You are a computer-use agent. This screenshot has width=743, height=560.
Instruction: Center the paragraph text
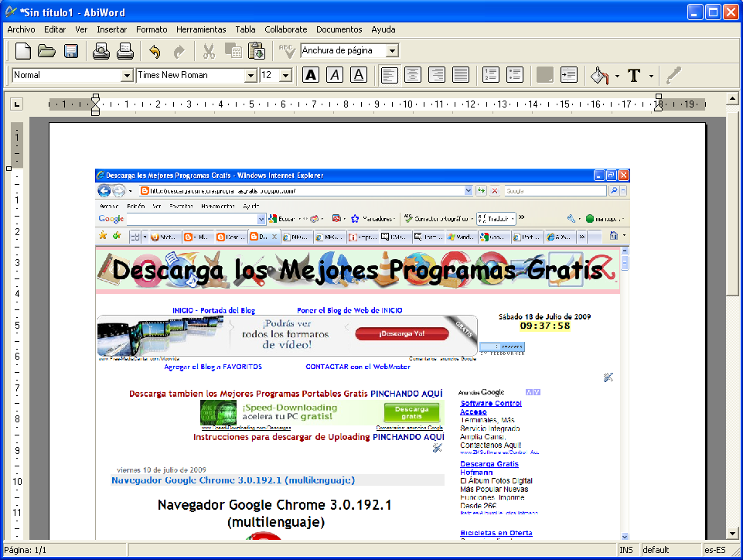[413, 75]
